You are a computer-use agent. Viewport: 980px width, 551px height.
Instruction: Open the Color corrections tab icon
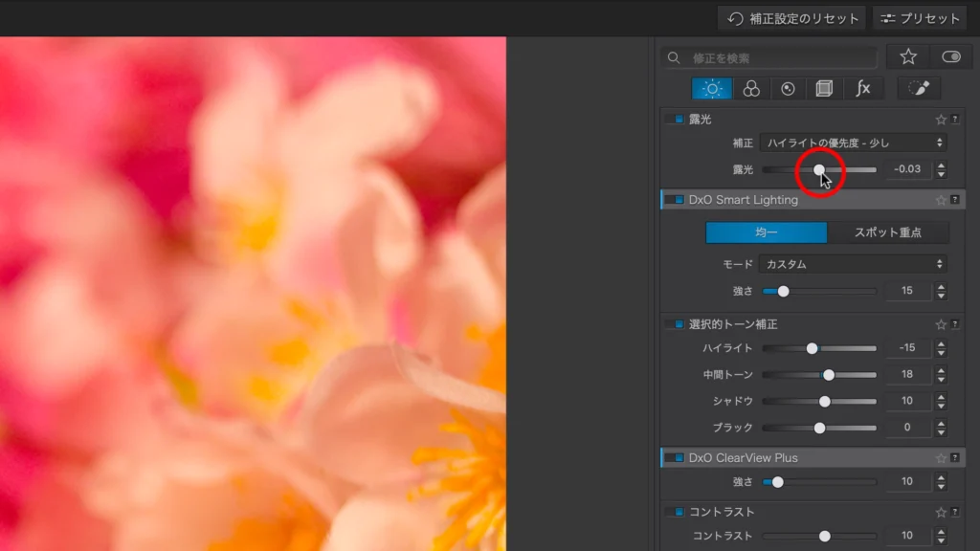coord(751,89)
